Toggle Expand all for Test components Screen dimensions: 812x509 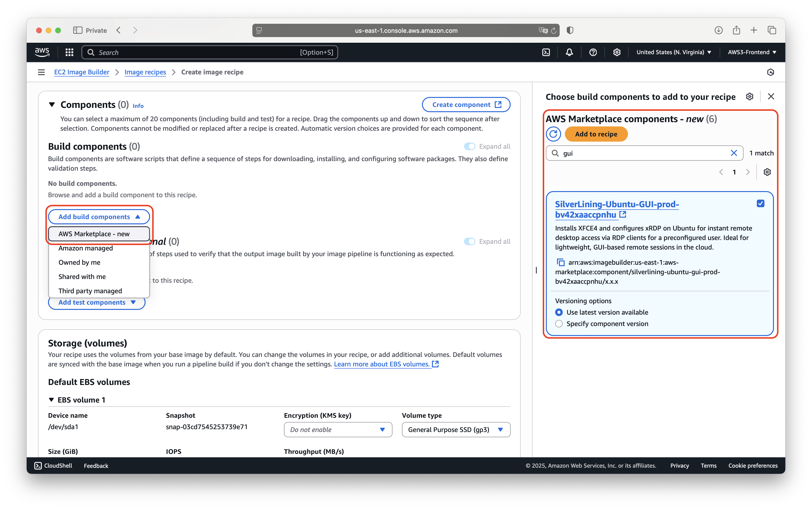[x=469, y=241]
